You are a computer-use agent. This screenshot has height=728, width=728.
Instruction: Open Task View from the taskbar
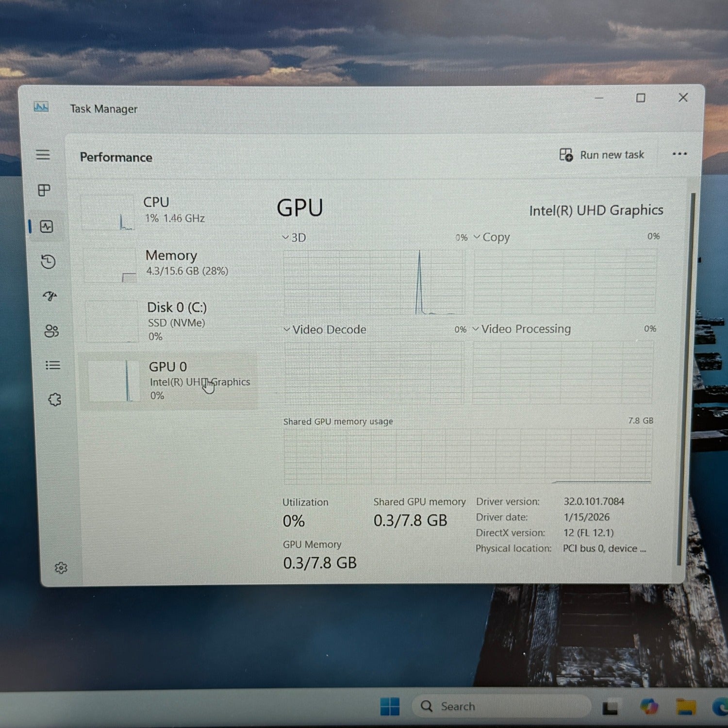pyautogui.click(x=610, y=708)
